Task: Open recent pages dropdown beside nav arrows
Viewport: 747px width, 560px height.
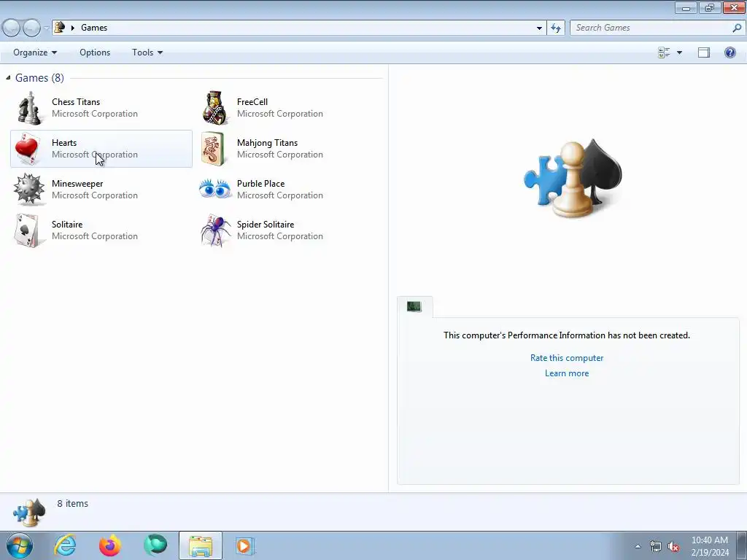Action: point(46,28)
